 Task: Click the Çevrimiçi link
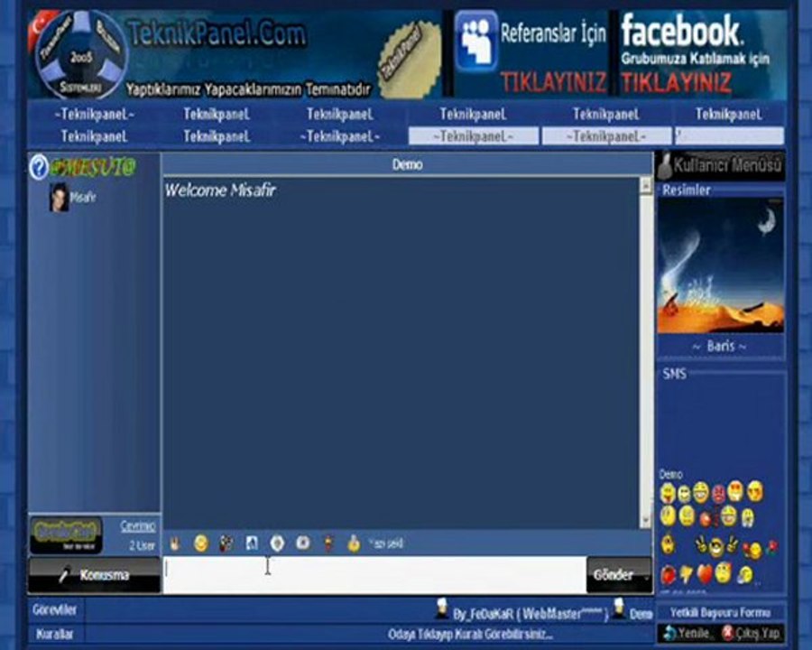pos(138,526)
